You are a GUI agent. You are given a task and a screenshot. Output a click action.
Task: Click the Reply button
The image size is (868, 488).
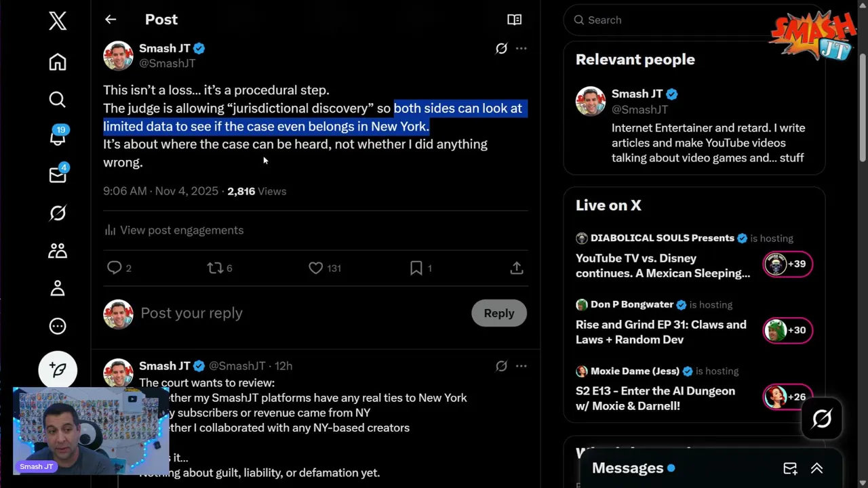pyautogui.click(x=498, y=313)
